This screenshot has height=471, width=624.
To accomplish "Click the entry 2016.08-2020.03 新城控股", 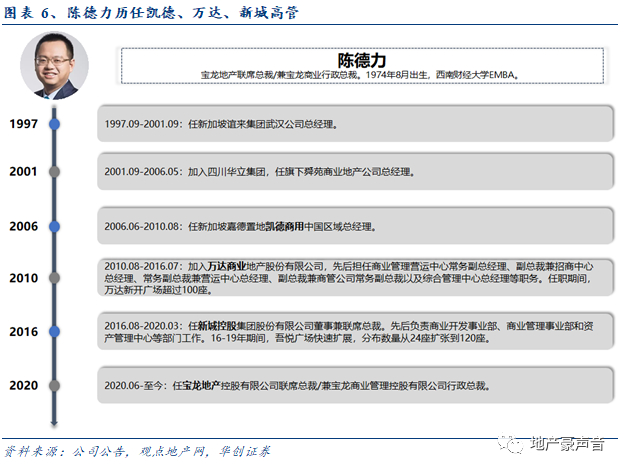I will (x=355, y=331).
